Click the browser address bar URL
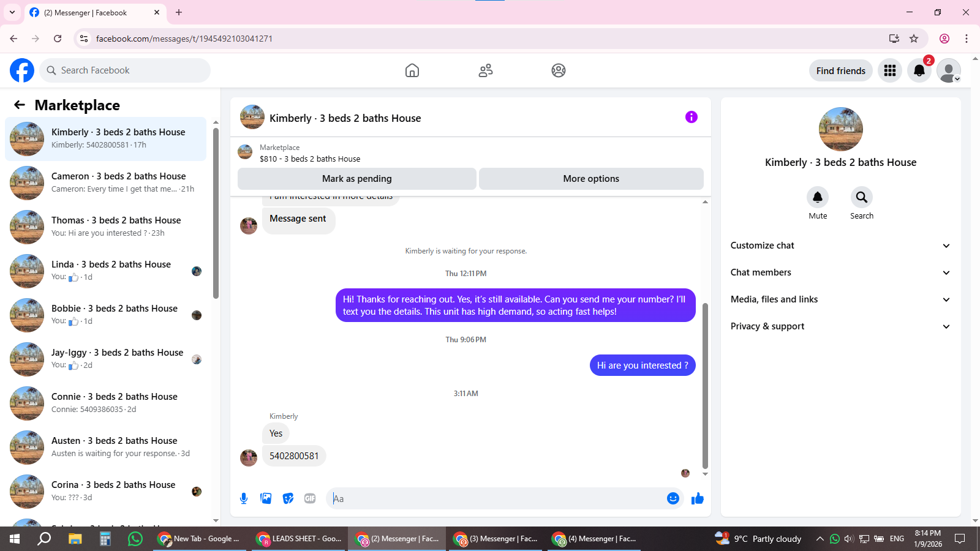980x551 pixels. (x=184, y=39)
